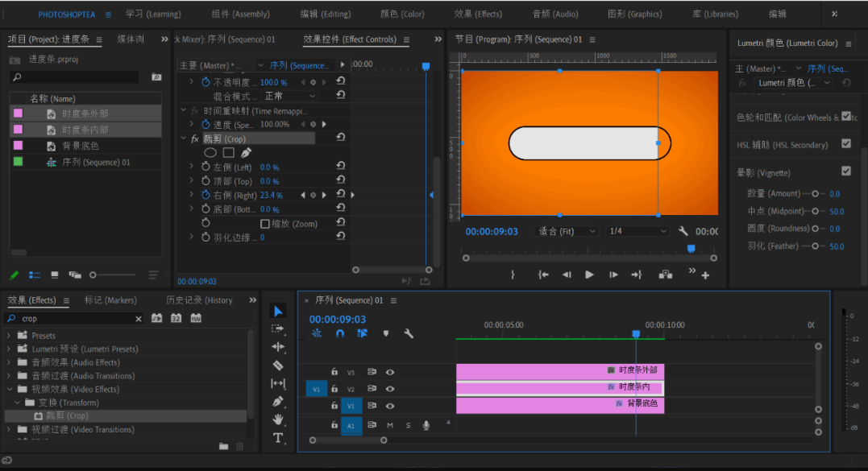Switch to the Color workspace tab
The image size is (868, 471).
pos(402,14)
